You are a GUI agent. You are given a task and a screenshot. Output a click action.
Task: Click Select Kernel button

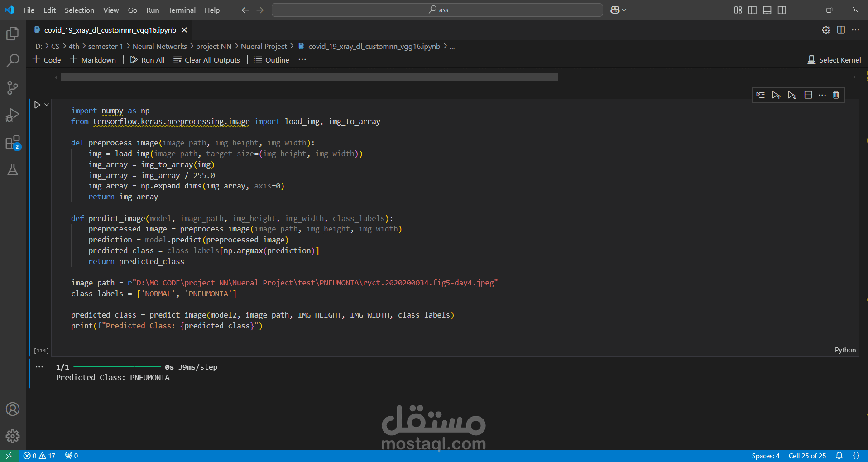pyautogui.click(x=834, y=60)
